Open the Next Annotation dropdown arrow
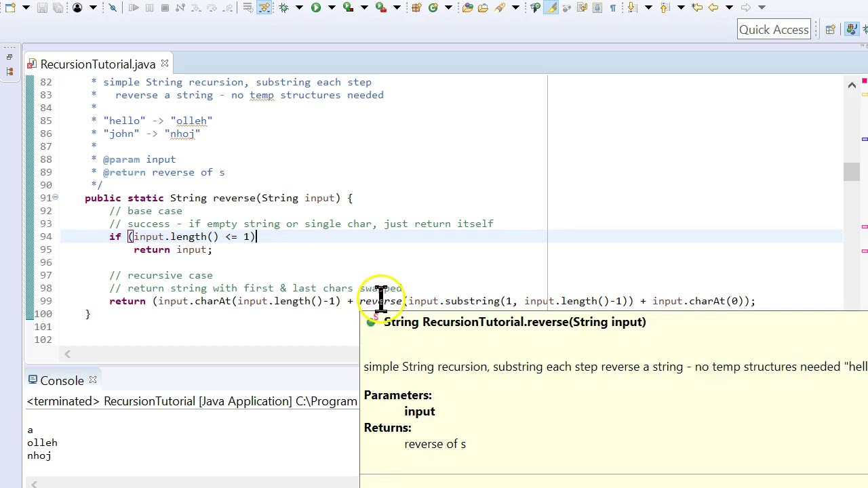868x488 pixels. (x=648, y=7)
